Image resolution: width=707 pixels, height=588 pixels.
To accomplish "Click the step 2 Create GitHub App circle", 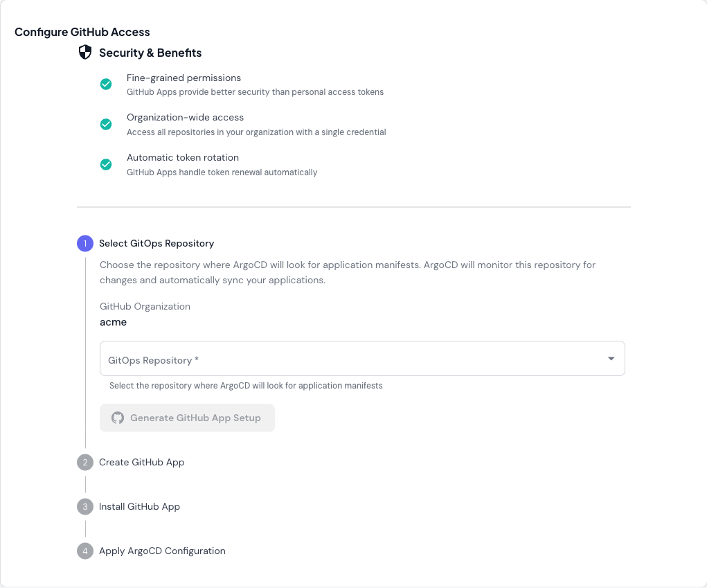I will coord(84,462).
